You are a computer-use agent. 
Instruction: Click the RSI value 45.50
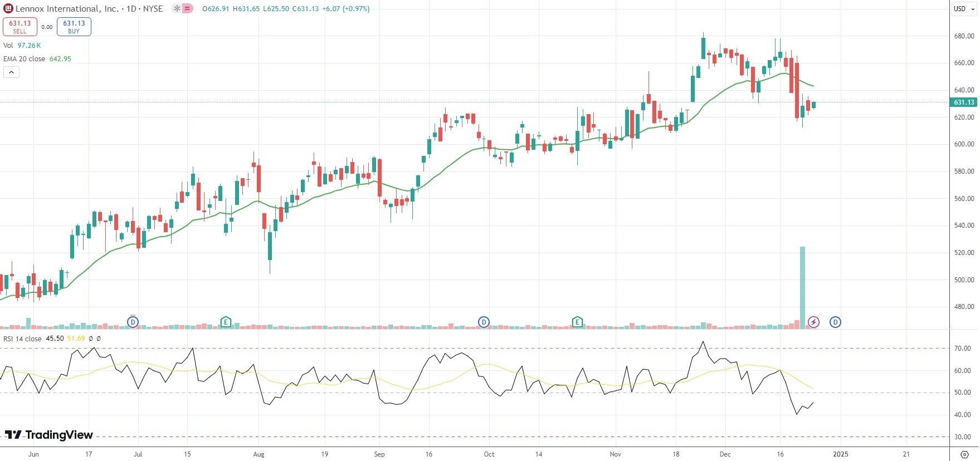coord(55,339)
